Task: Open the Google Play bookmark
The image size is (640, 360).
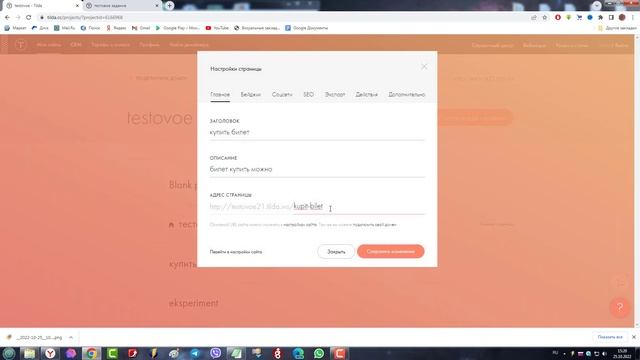Action: pyautogui.click(x=178, y=28)
